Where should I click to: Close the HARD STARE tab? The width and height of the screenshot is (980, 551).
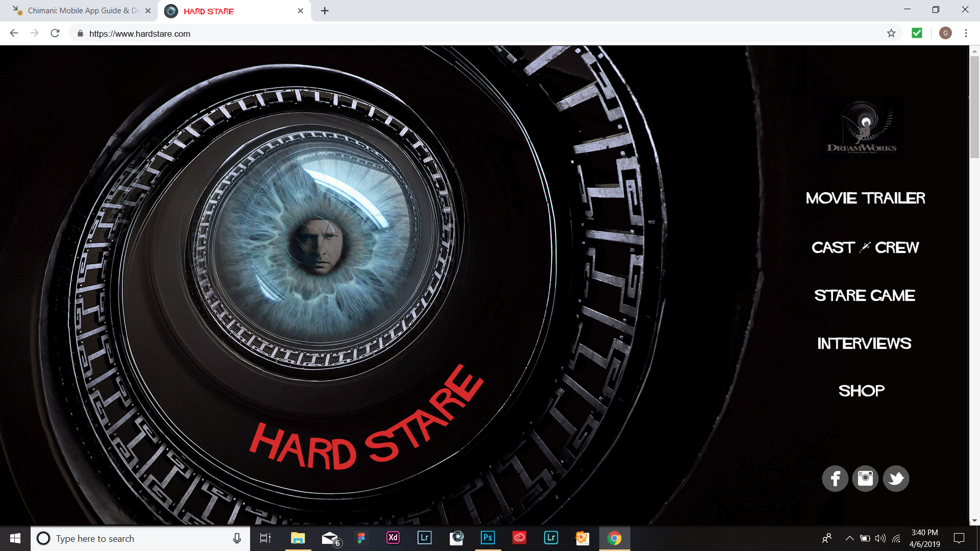(x=301, y=11)
